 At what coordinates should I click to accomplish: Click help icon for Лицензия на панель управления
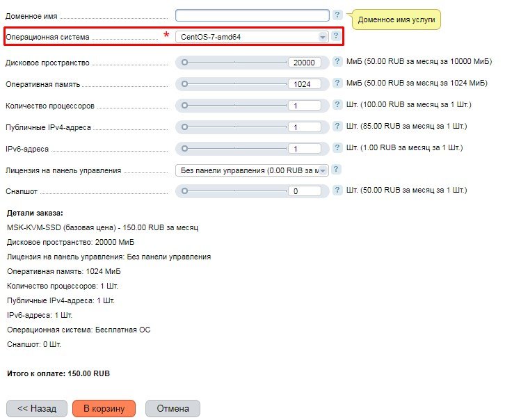point(337,170)
